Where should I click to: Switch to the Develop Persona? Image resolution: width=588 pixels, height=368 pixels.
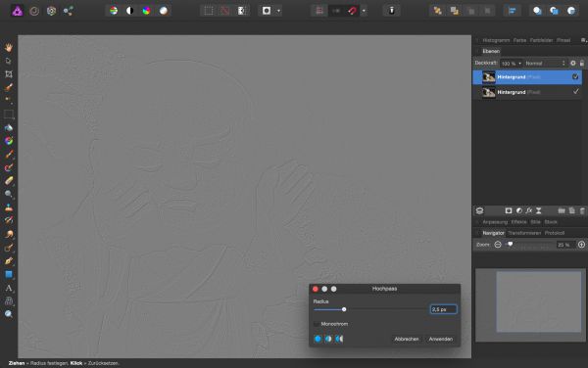click(51, 11)
